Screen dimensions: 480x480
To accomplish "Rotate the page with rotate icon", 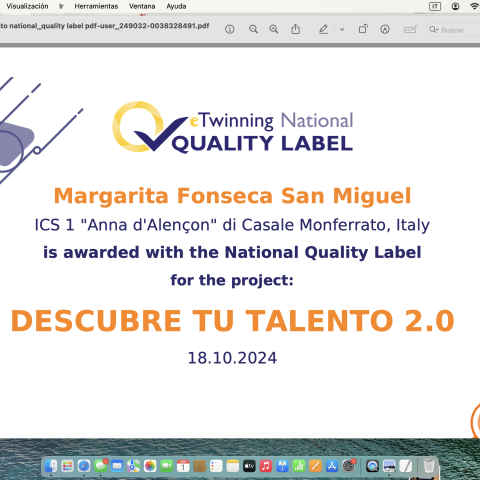I will (x=363, y=29).
